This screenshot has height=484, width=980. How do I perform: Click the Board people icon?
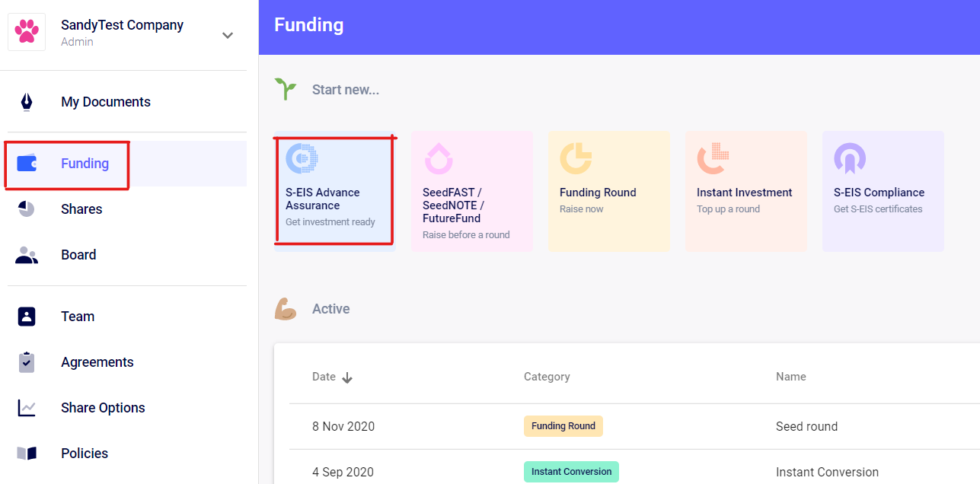click(27, 255)
